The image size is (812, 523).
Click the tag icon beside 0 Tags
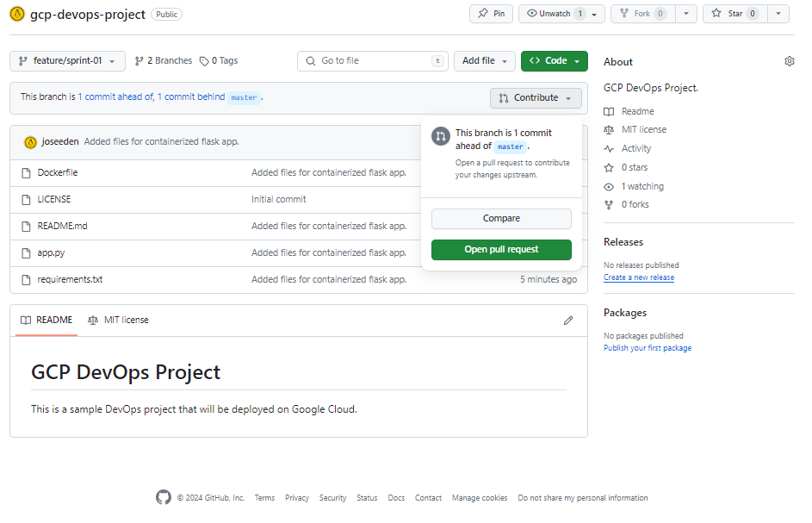(204, 61)
